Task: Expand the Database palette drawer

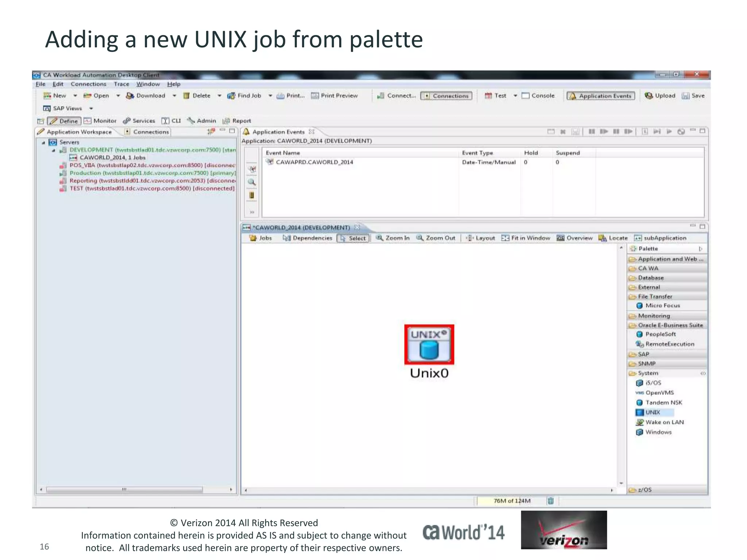Action: pos(667,278)
